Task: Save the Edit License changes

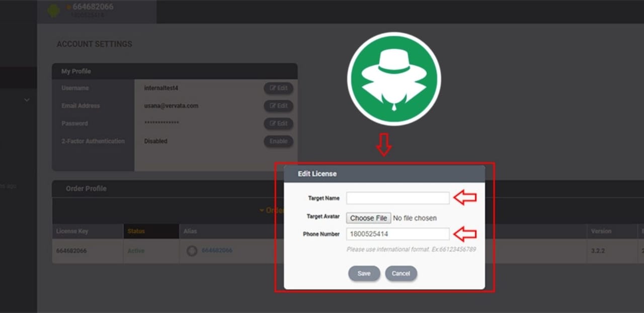Action: tap(364, 273)
